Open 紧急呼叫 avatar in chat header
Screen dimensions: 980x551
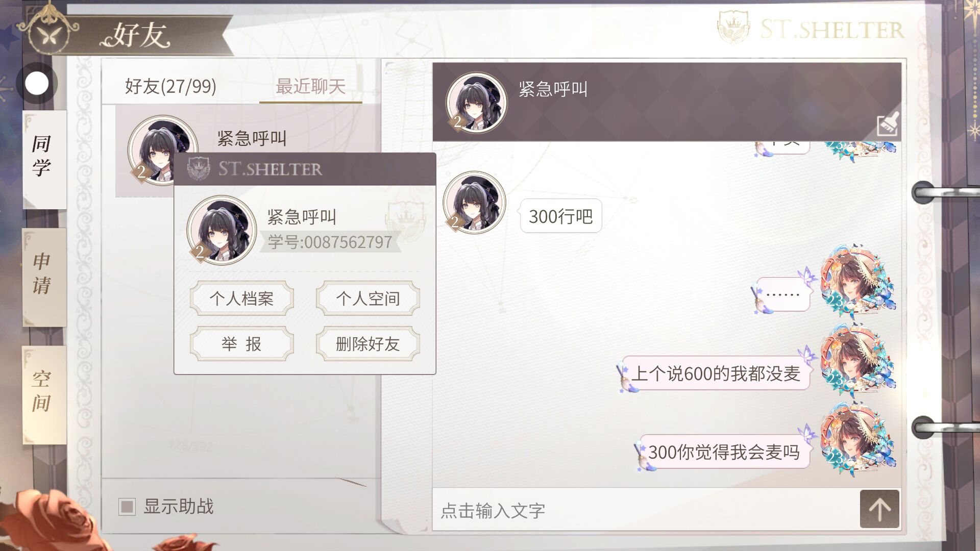click(476, 103)
